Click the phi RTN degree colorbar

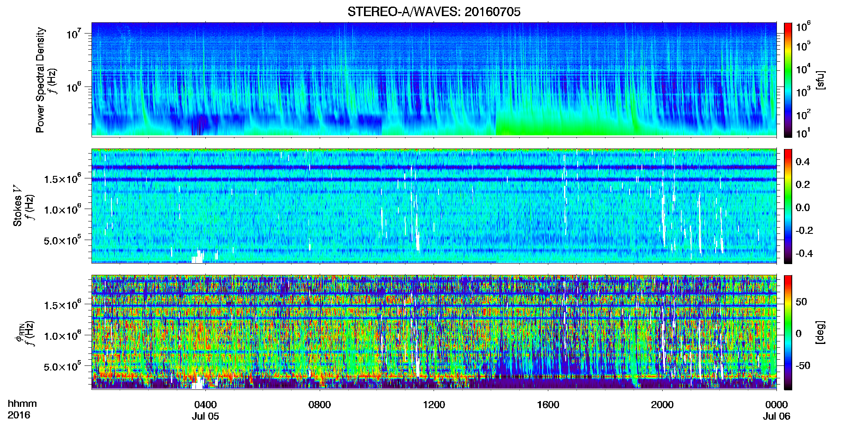click(788, 332)
